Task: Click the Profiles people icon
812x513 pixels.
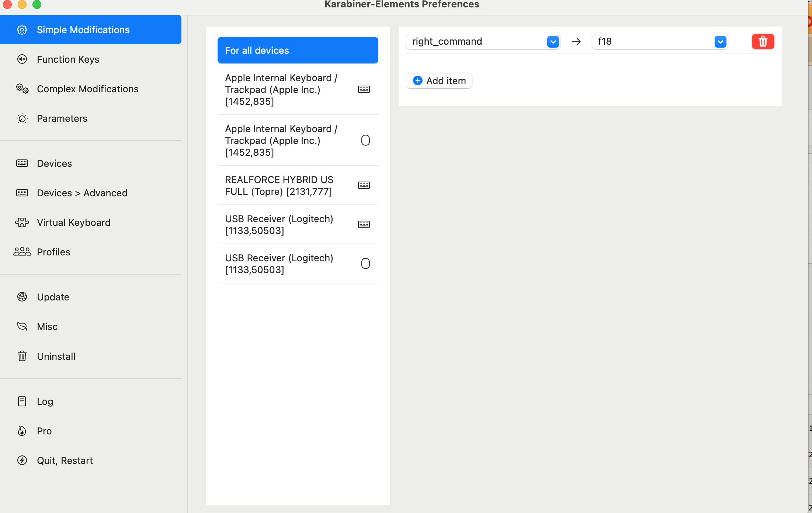Action: [22, 252]
